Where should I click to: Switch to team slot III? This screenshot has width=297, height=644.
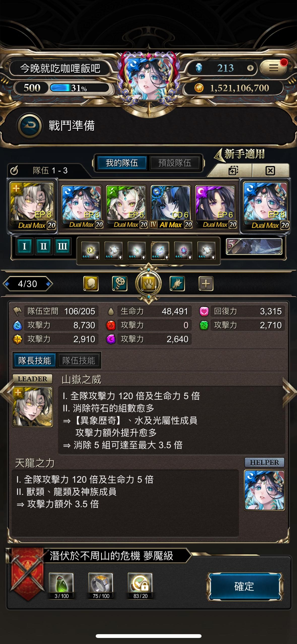[62, 246]
